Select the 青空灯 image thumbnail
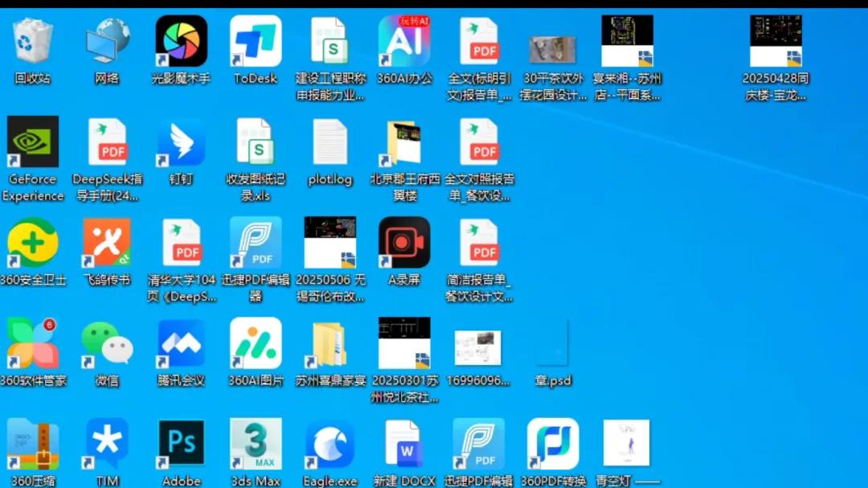Screen dimensions: 868x488 pos(627,443)
